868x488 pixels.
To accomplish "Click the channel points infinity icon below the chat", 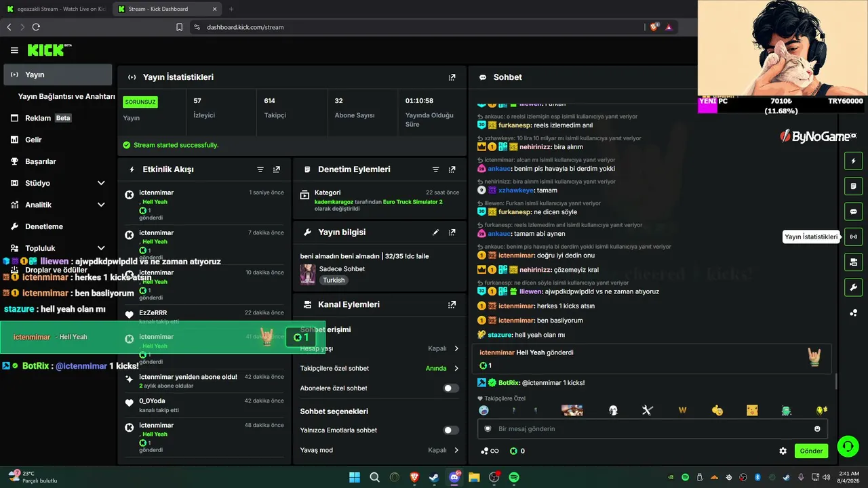I will tap(490, 451).
